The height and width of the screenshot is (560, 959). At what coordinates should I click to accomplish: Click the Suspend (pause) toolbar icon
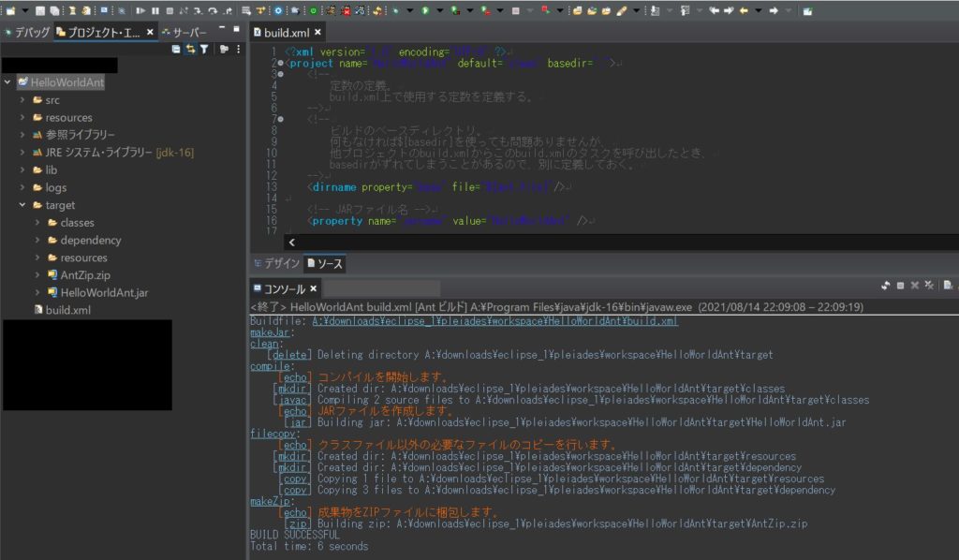click(155, 10)
